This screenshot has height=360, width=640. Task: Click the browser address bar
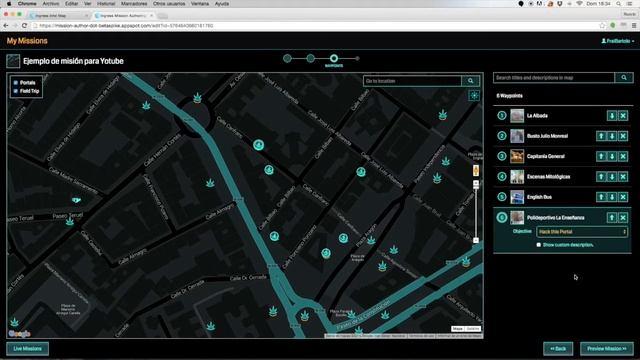click(x=314, y=26)
